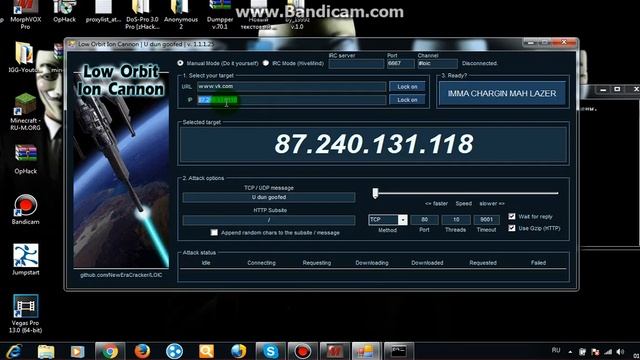Click the speed slider handle

click(376, 193)
